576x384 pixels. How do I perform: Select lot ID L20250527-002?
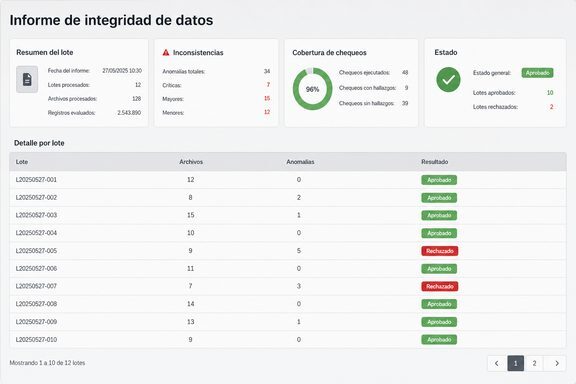36,197
